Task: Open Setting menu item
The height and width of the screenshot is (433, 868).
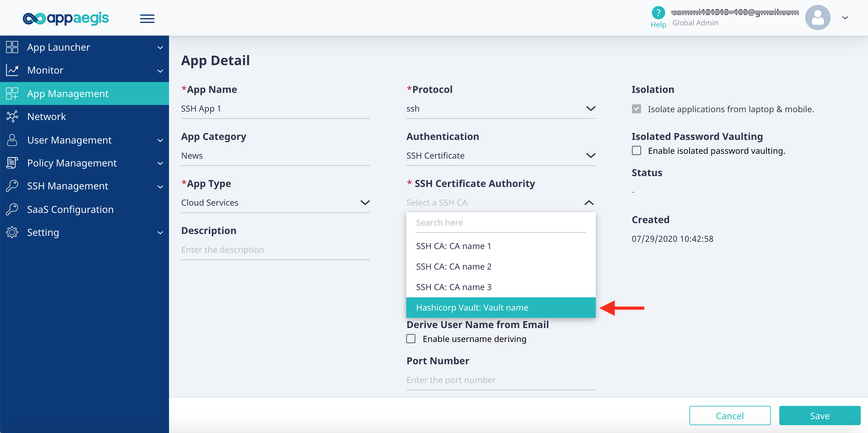Action: pos(84,232)
